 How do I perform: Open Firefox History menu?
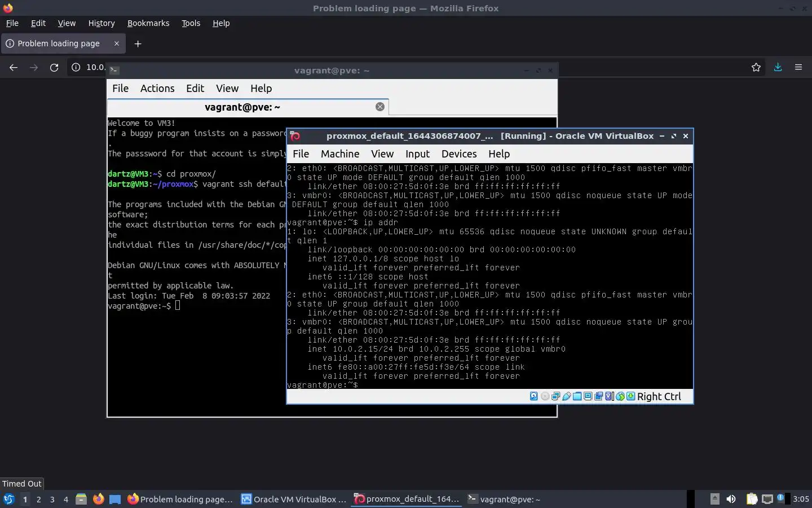pos(101,23)
